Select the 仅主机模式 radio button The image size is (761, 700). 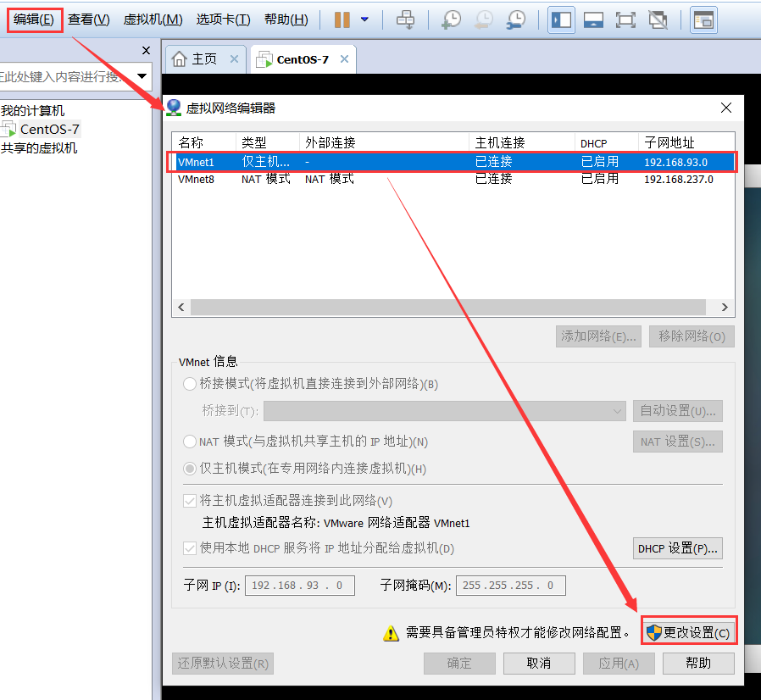(x=189, y=469)
